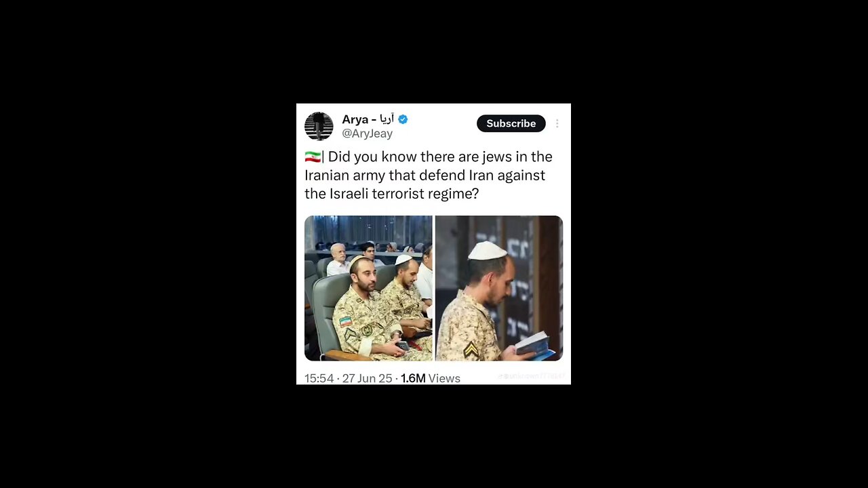The image size is (868, 488).
Task: Open the @AryJeay handle link
Action: click(367, 134)
